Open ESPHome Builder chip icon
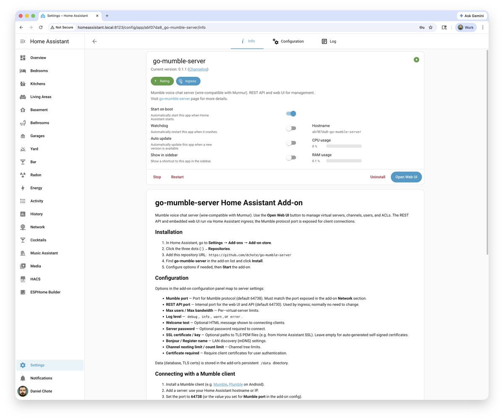Screen dimensions: 504x420 pos(23,292)
